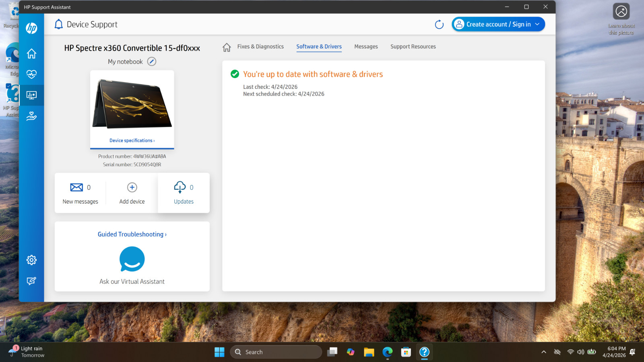Show hidden system tray icons
This screenshot has width=644, height=362.
(544, 352)
